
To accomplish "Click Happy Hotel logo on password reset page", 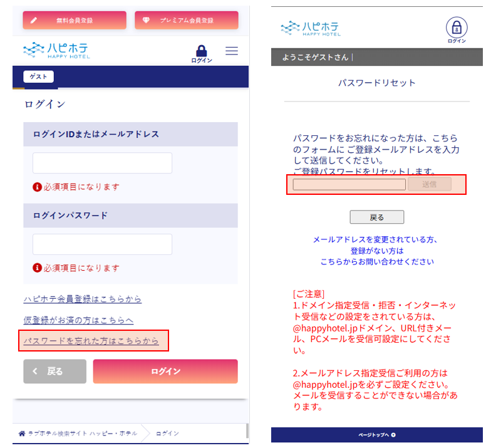I will point(311,29).
